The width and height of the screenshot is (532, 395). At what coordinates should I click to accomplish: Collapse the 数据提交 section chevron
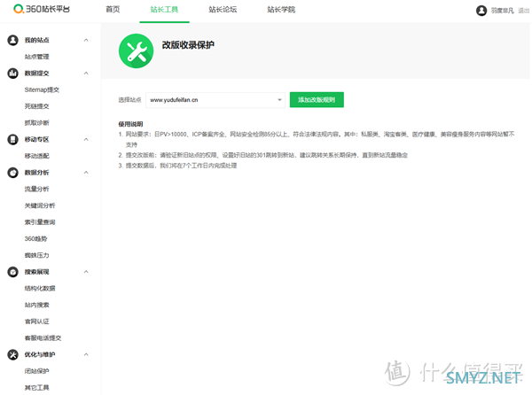[86, 74]
